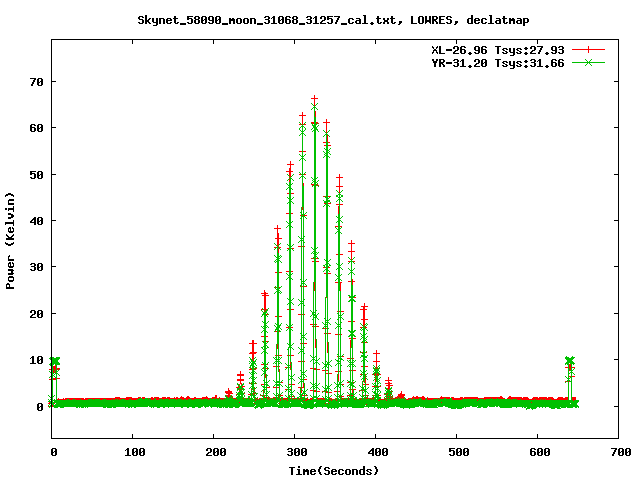
Task: Click the y-axis tick label 30
Action: click(36, 267)
